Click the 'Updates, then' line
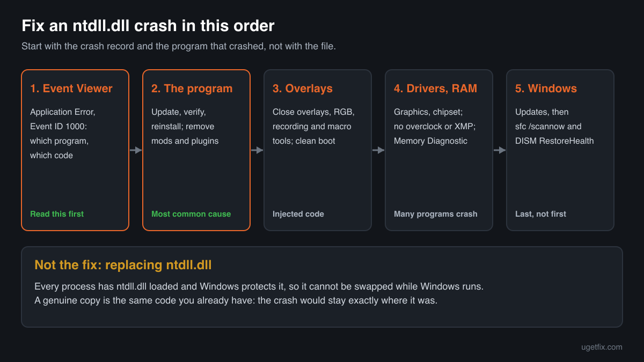Screen dimensions: 644x362 [x=542, y=112]
